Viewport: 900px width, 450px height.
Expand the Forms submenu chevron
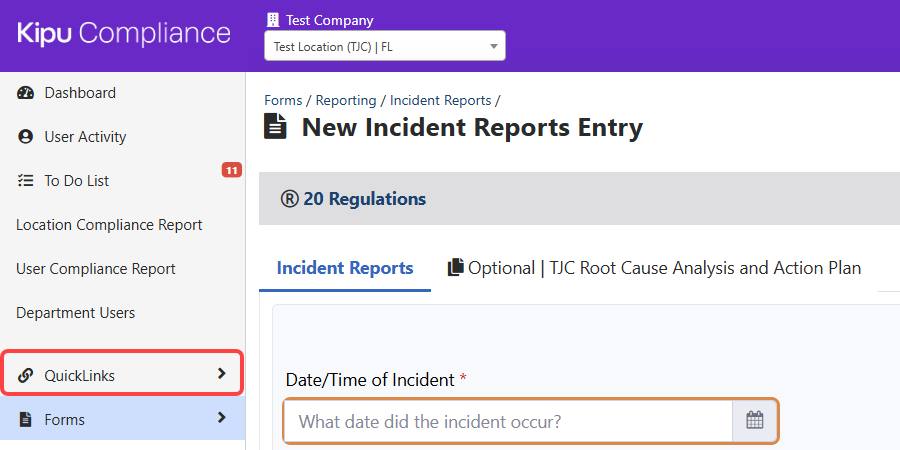[x=221, y=418]
